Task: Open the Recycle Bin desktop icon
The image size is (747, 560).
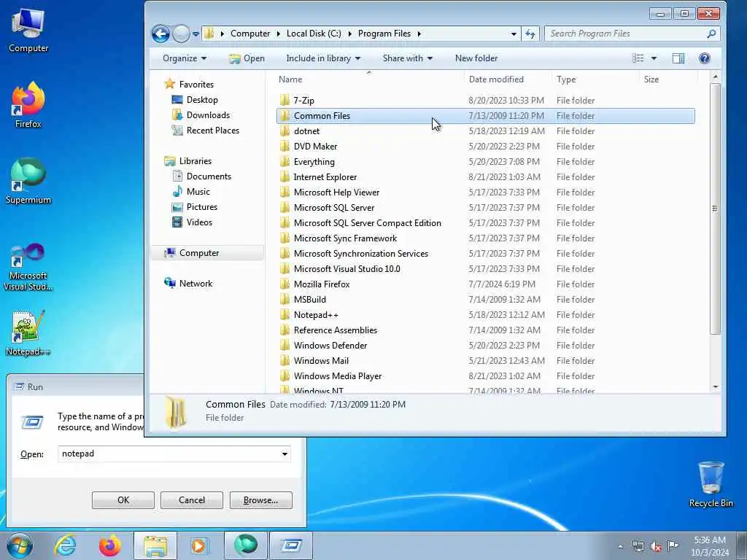Action: pos(711,484)
